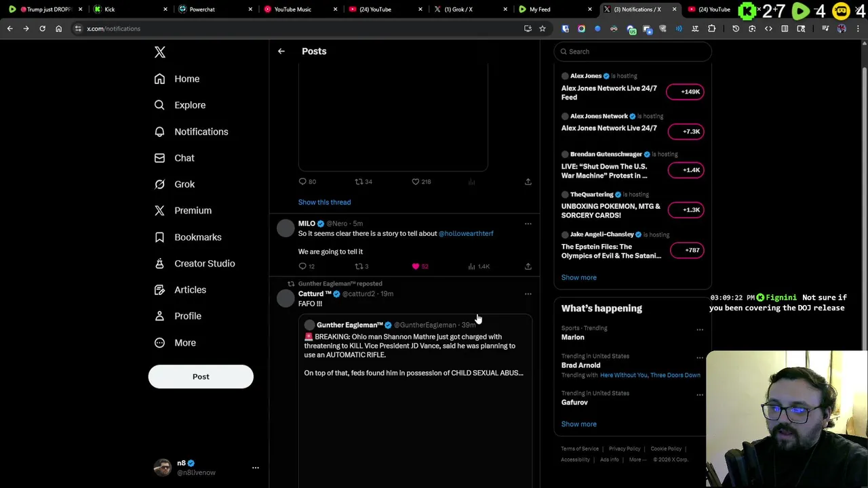Click the +787 listeners button
The width and height of the screenshot is (868, 488).
[686, 250]
